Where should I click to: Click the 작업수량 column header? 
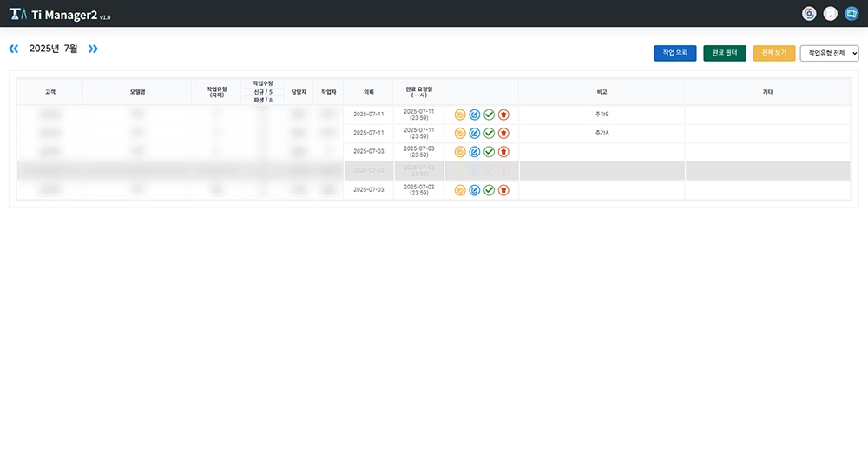(263, 83)
